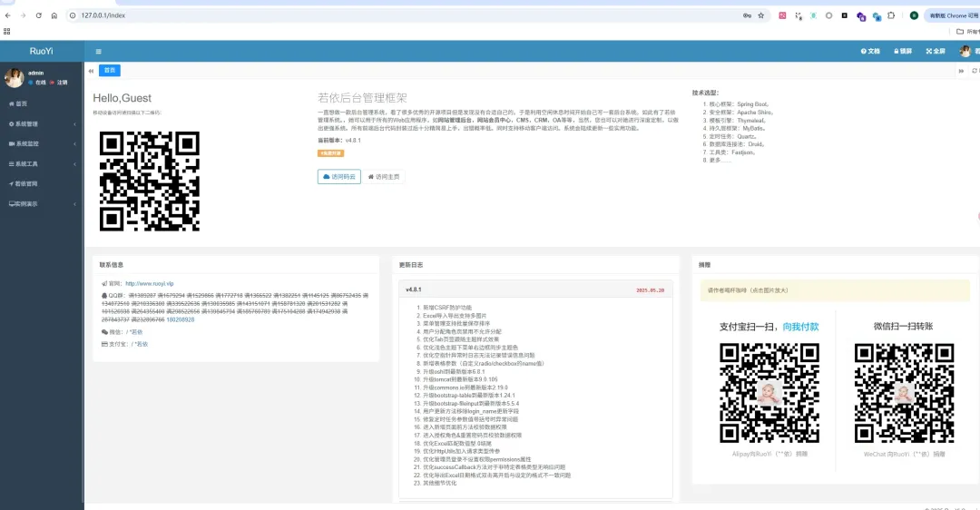Click the 联系信息 panel heading
This screenshot has width=980, height=510.
tap(112, 265)
